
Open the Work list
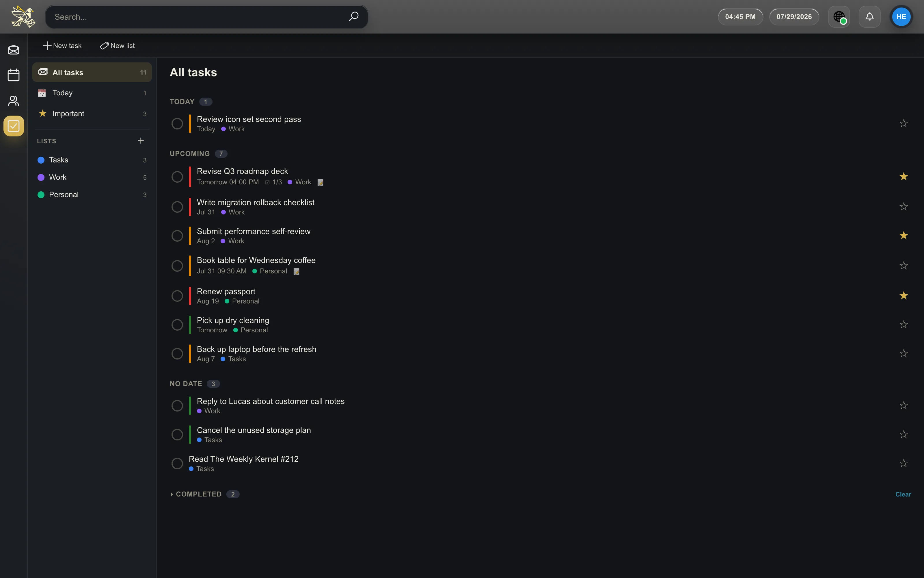(x=92, y=177)
